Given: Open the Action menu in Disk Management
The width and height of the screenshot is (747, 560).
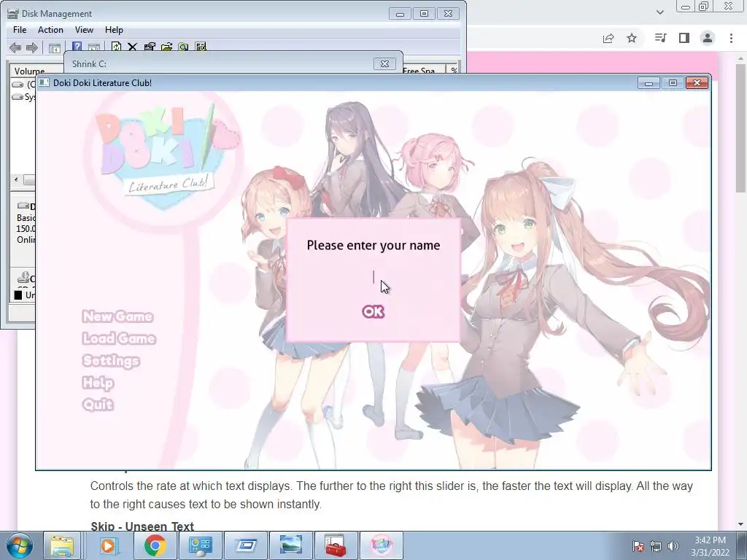Looking at the screenshot, I should (50, 29).
